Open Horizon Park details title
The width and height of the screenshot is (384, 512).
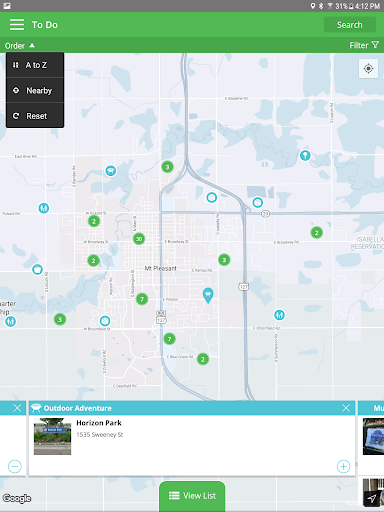(99, 423)
